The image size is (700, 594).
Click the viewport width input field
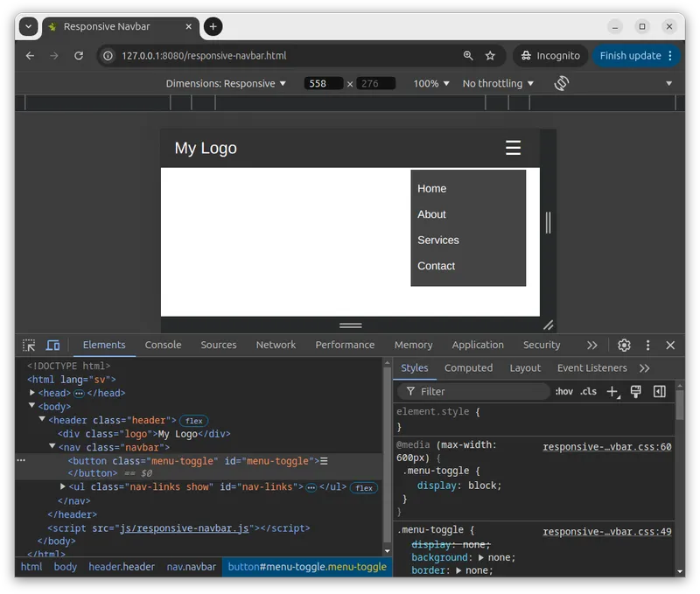323,84
